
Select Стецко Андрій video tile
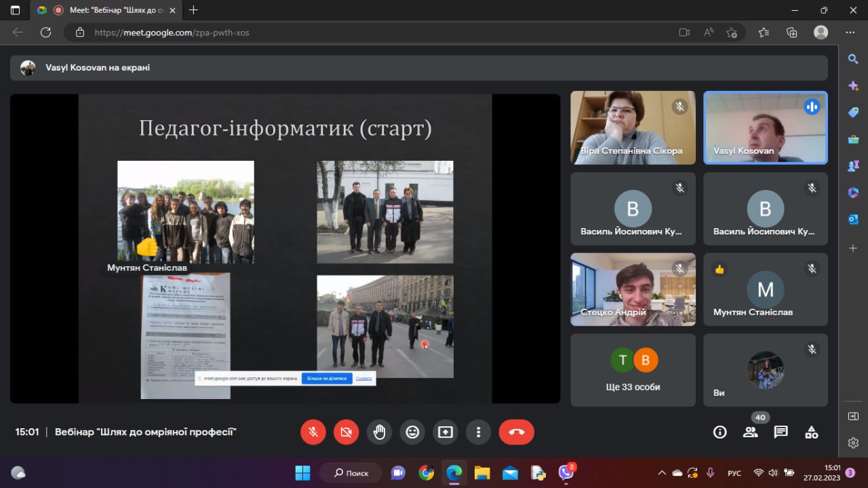(x=633, y=289)
